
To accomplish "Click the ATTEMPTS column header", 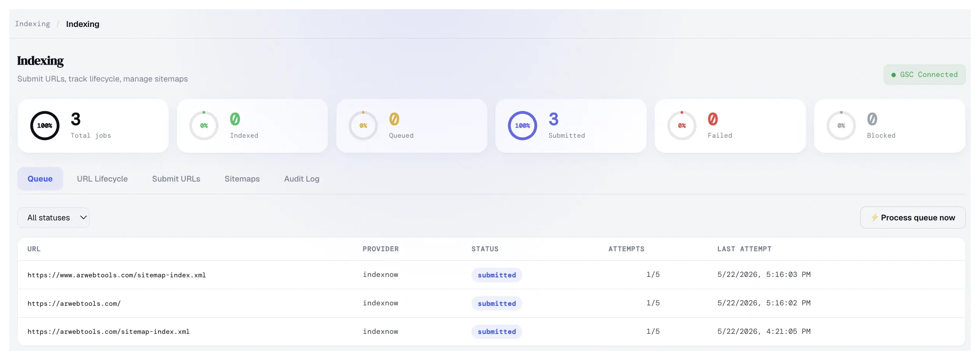I will click(x=626, y=249).
